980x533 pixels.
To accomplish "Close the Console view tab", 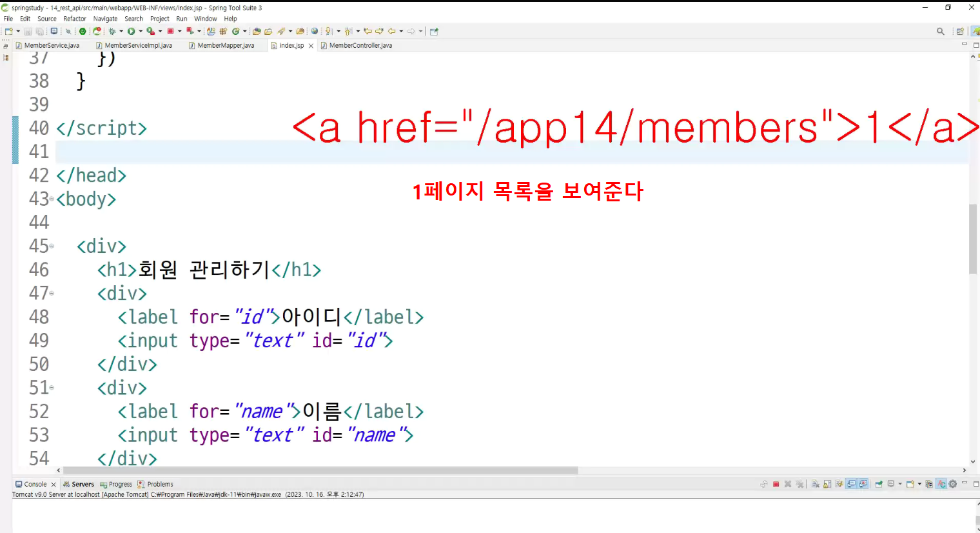I will (54, 485).
